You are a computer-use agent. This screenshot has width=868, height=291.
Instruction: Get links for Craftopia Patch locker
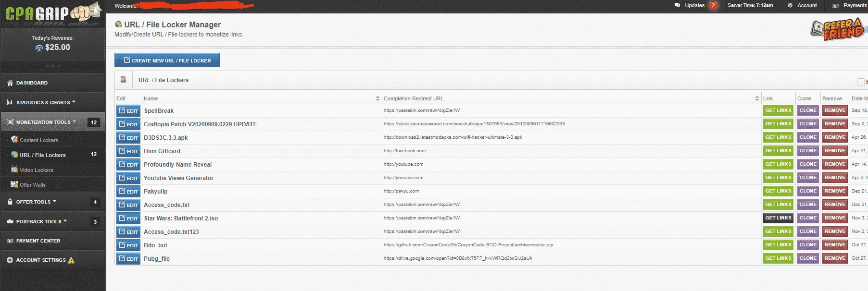(x=778, y=124)
